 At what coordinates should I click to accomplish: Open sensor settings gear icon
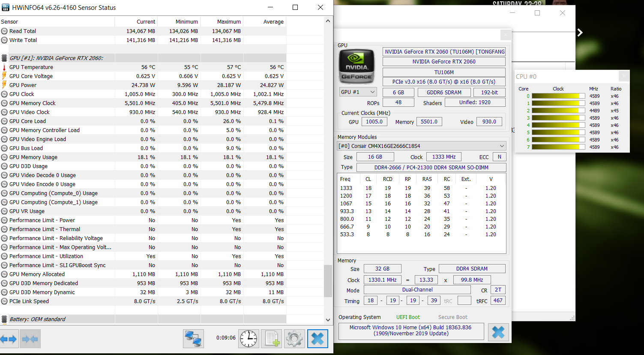click(294, 339)
